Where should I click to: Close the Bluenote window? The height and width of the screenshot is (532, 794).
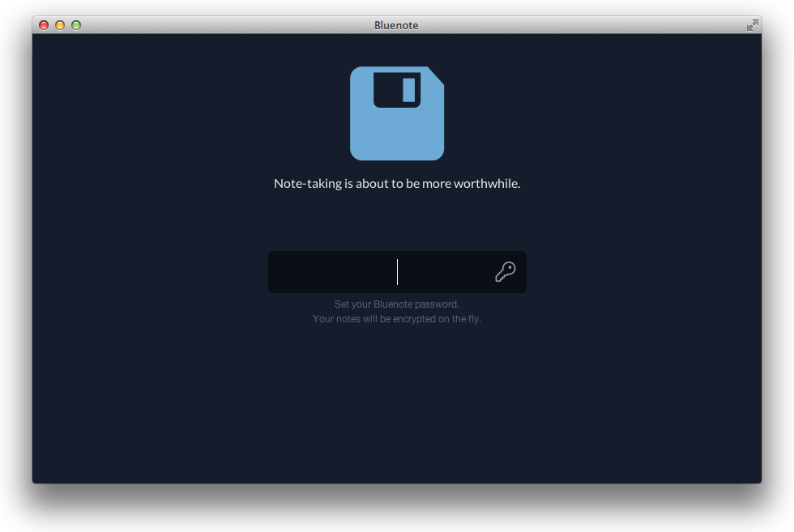click(x=44, y=25)
